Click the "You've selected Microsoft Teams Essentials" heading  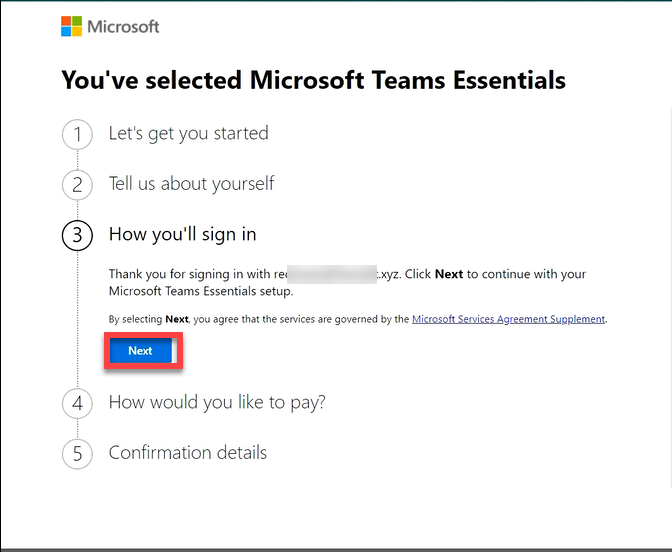pyautogui.click(x=313, y=80)
